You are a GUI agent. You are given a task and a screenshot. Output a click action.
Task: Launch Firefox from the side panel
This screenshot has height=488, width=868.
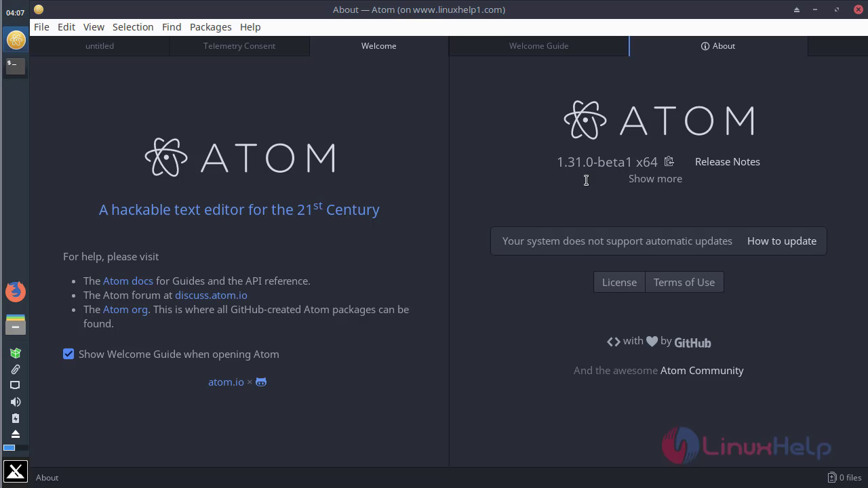16,292
